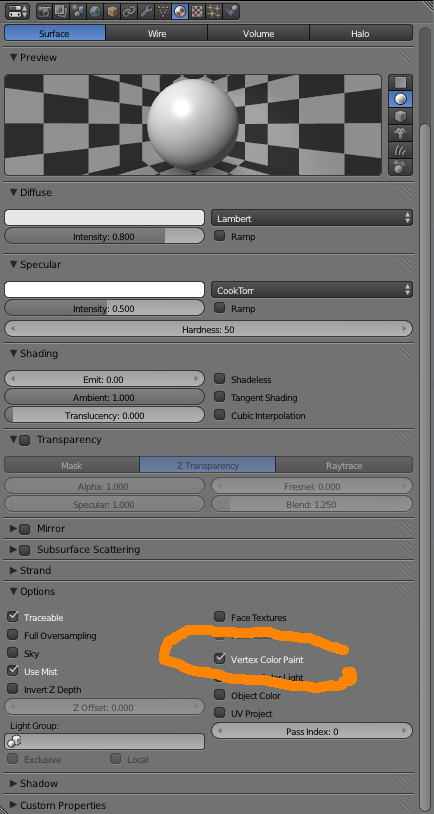This screenshot has height=814, width=434.
Task: Enable the Specular Ramp checkbox
Action: pyautogui.click(x=220, y=308)
